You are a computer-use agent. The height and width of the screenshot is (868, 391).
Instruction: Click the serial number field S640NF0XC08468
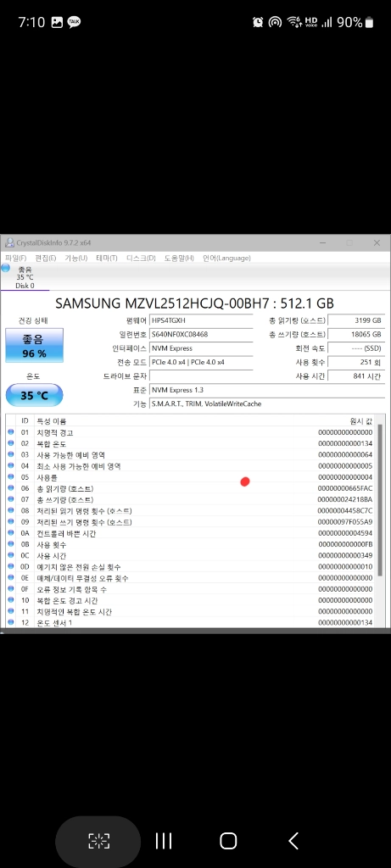[x=201, y=334]
